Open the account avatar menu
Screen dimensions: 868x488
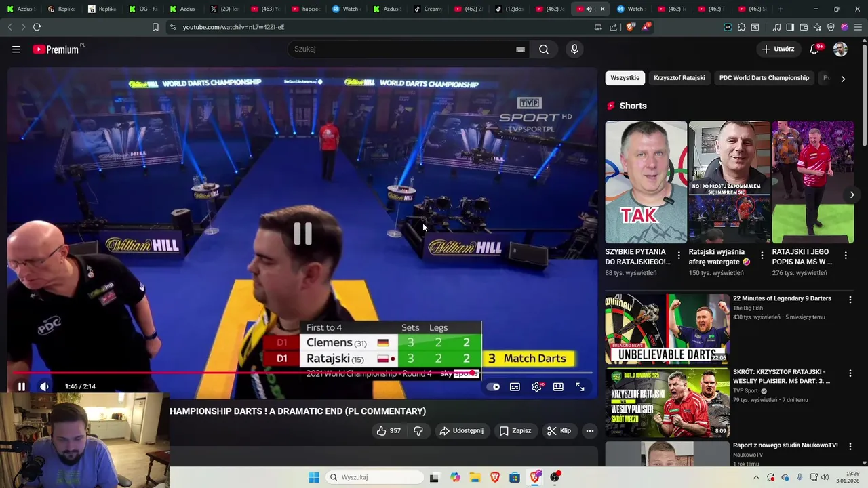pos(840,49)
